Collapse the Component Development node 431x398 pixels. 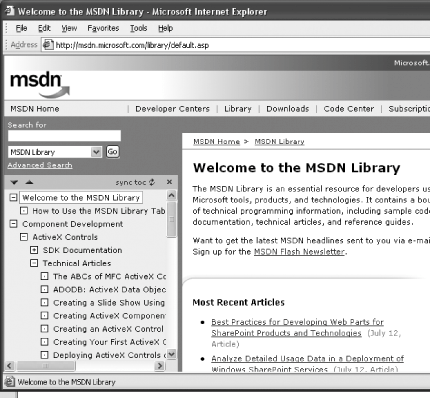13,224
